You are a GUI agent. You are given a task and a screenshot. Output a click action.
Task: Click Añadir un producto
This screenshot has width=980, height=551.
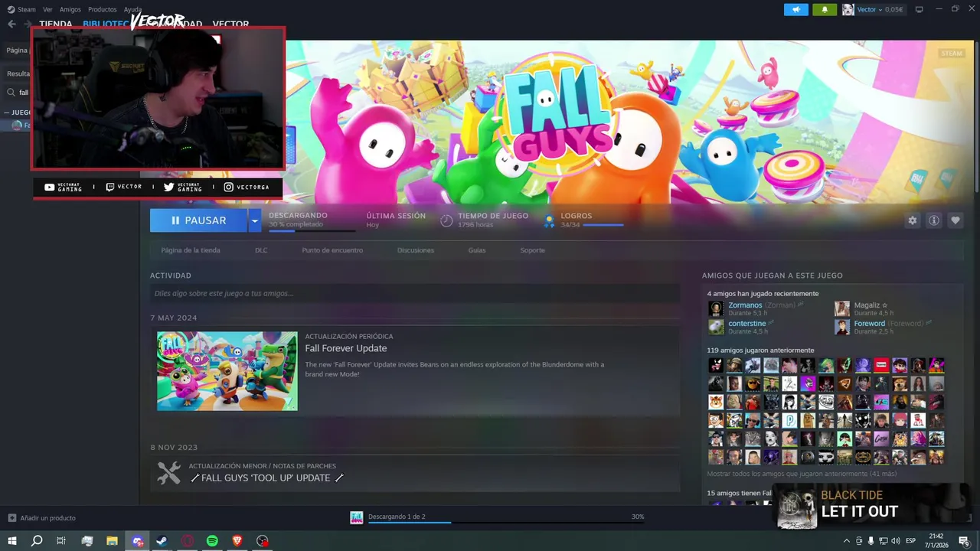pyautogui.click(x=42, y=518)
